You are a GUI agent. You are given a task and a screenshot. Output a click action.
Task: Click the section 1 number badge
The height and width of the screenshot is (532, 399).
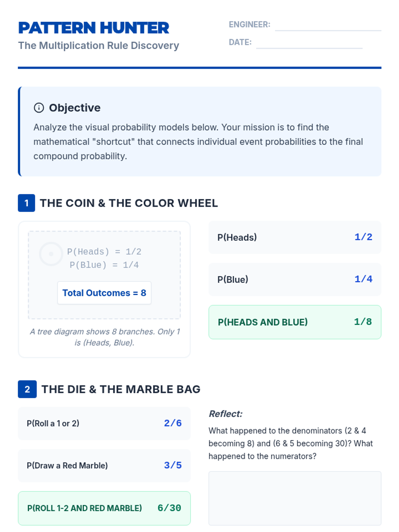27,203
